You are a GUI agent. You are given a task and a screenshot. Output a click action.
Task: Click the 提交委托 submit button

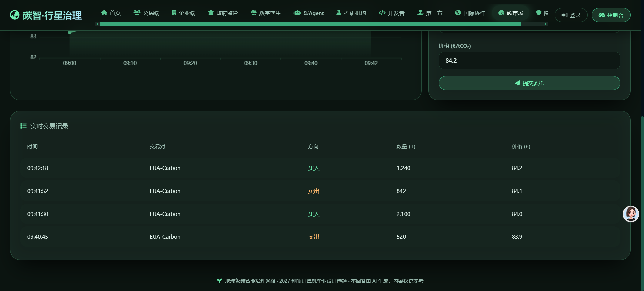(x=529, y=83)
